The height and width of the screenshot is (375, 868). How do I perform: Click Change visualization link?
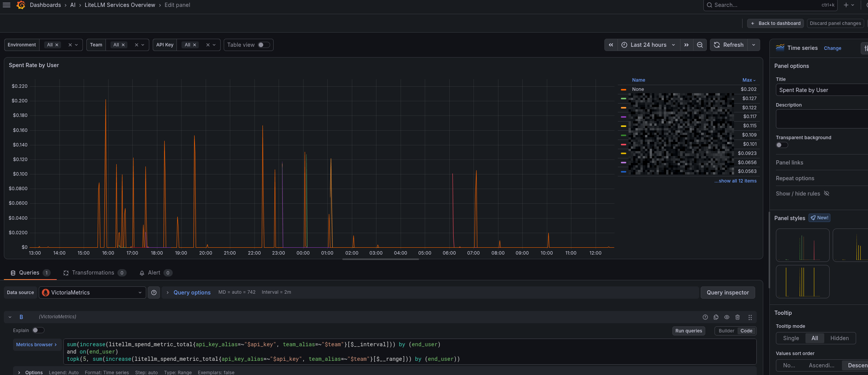coord(832,48)
